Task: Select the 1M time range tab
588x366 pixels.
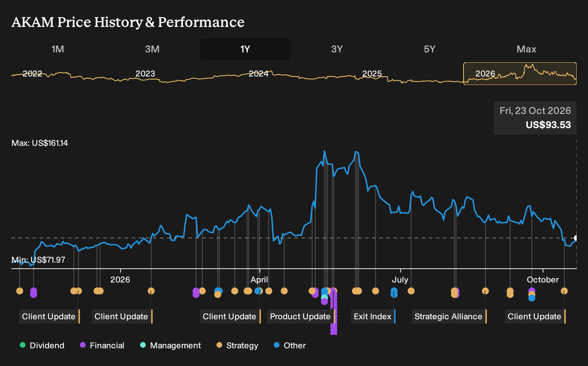Action: [x=58, y=49]
